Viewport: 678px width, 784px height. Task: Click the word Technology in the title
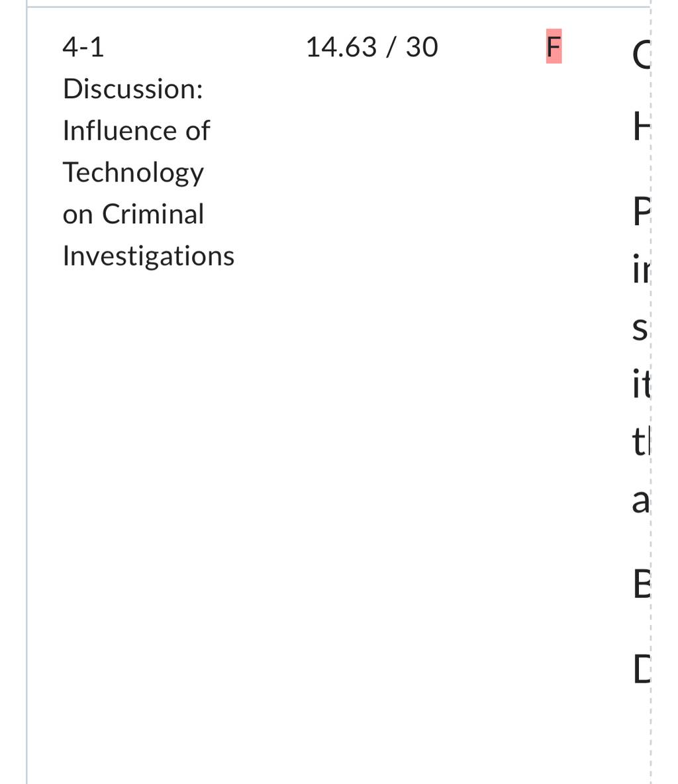tap(134, 173)
